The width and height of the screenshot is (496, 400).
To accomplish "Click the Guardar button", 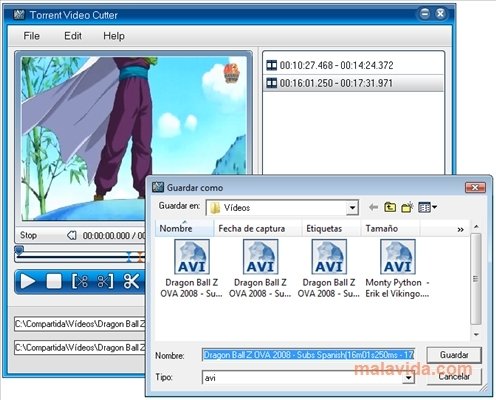I will pyautogui.click(x=454, y=355).
